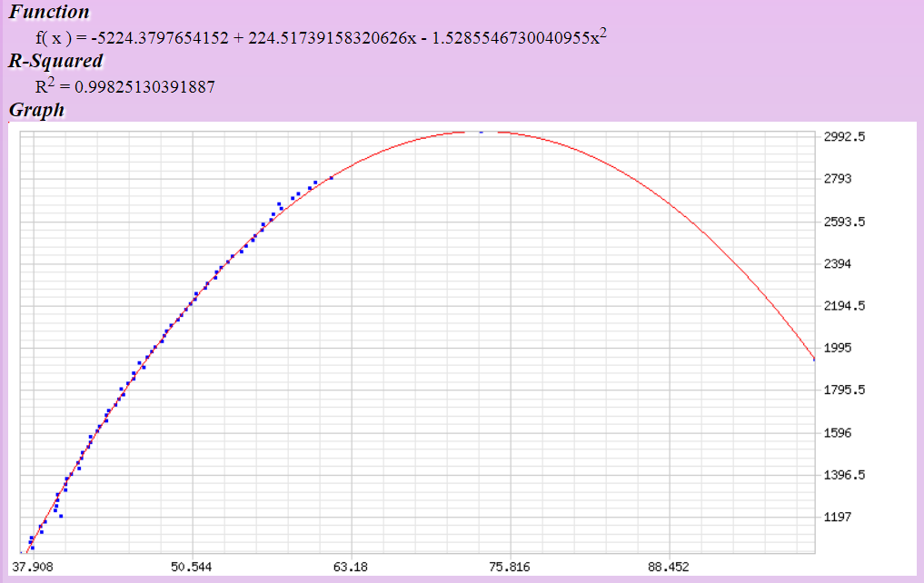
Task: Click the 63.18 x-axis label
Action: pos(350,568)
